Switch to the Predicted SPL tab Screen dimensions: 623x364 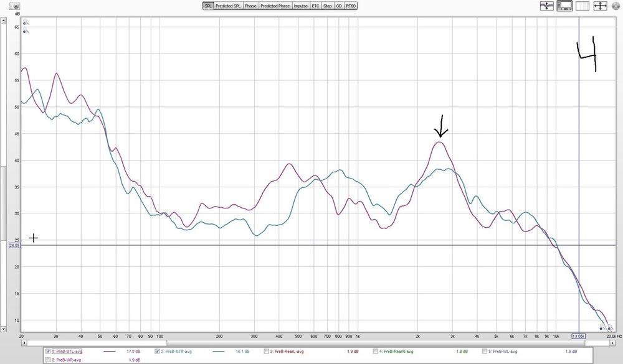click(228, 6)
